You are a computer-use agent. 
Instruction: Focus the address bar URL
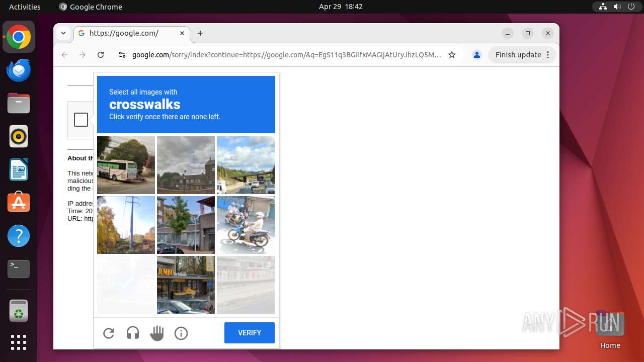[x=286, y=55]
